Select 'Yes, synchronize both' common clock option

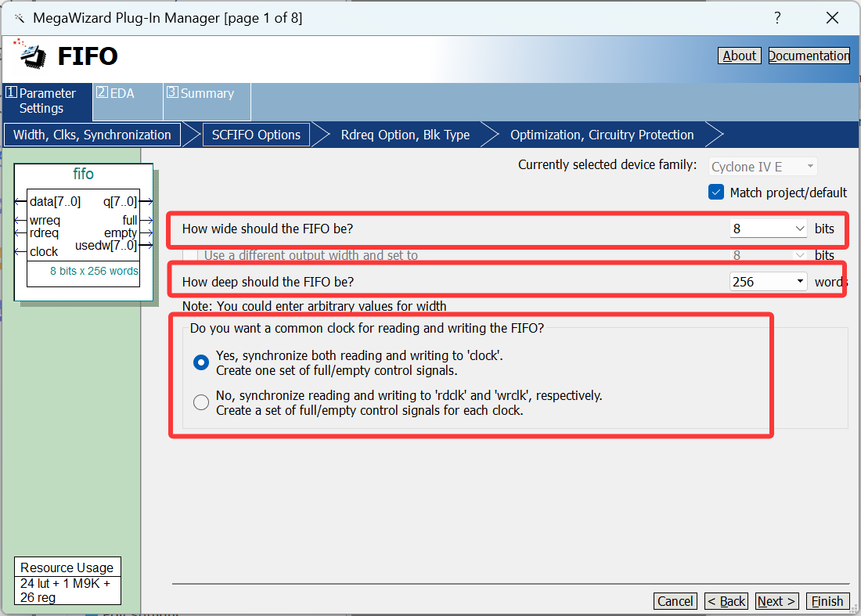click(x=201, y=362)
